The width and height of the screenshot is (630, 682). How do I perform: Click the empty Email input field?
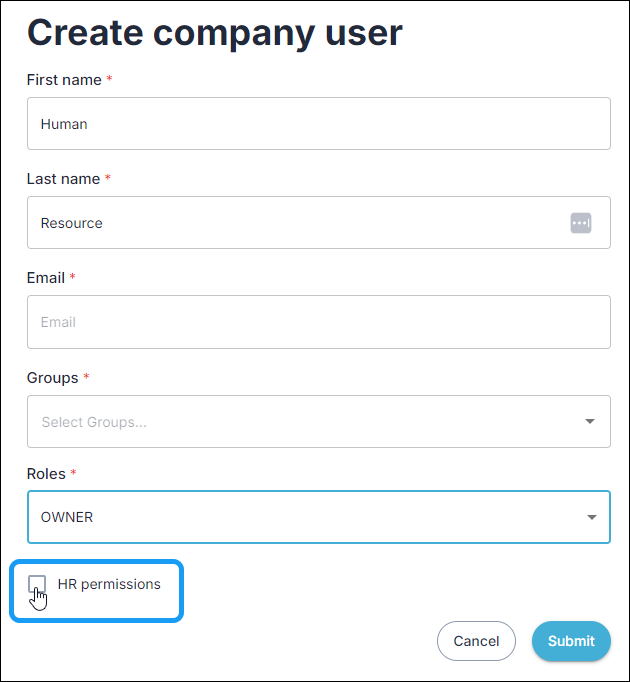(319, 322)
